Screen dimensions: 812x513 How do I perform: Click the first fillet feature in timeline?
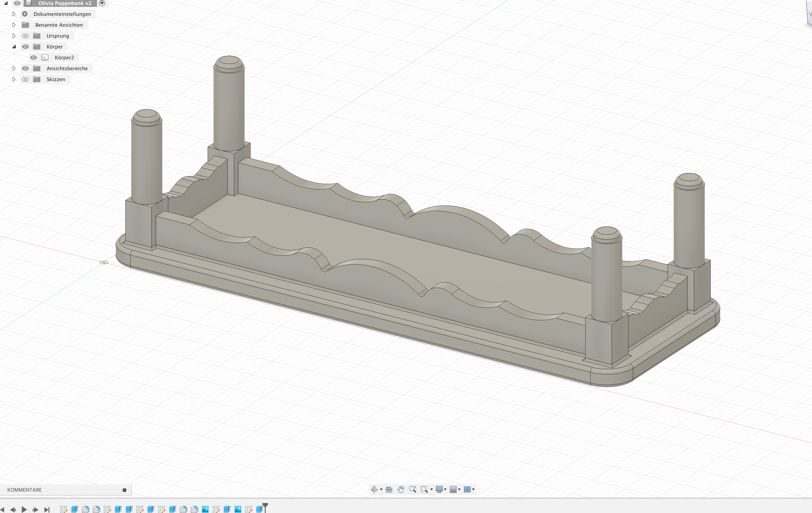point(85,509)
